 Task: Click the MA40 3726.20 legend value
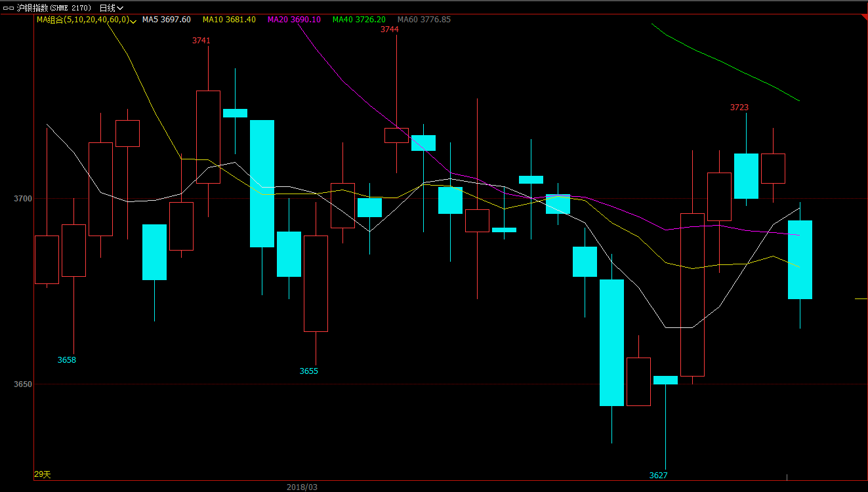coord(359,20)
